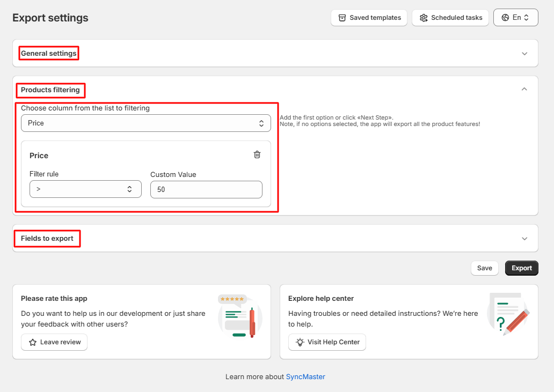
Task: Delete the Price filter with trash icon
Action: 257,154
